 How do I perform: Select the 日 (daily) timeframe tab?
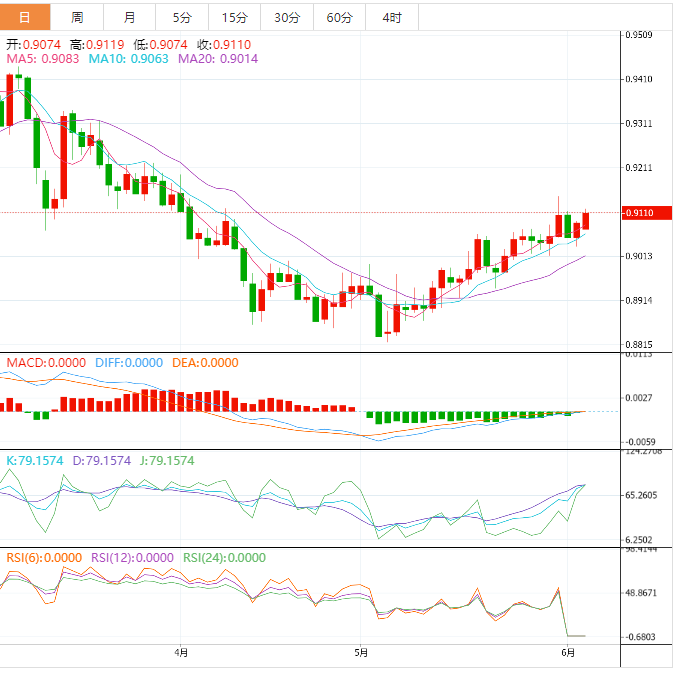point(24,17)
